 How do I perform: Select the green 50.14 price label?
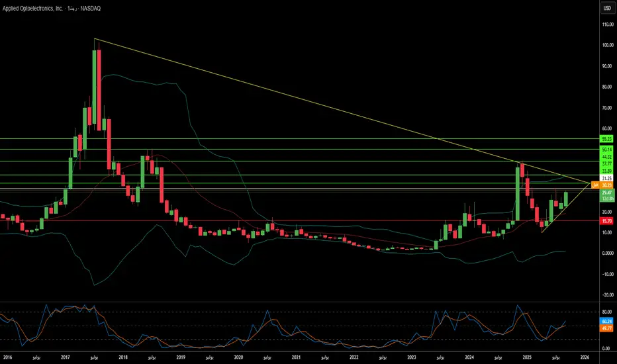tap(607, 150)
